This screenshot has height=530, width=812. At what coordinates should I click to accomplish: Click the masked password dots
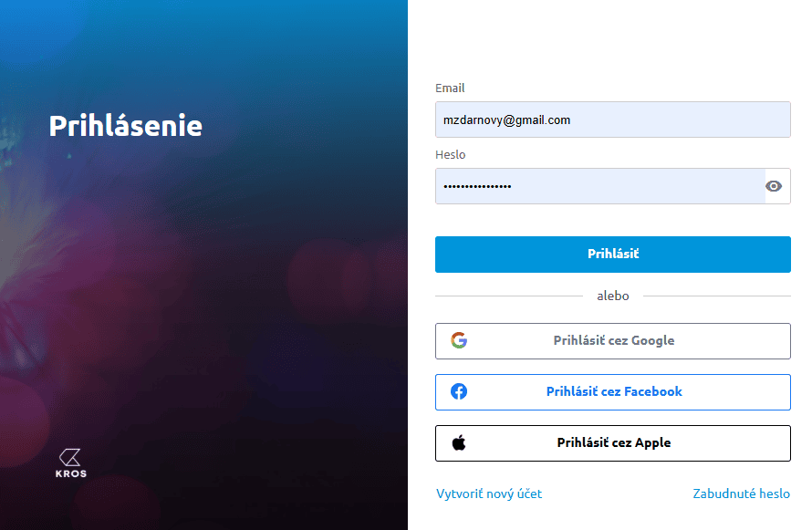(477, 186)
